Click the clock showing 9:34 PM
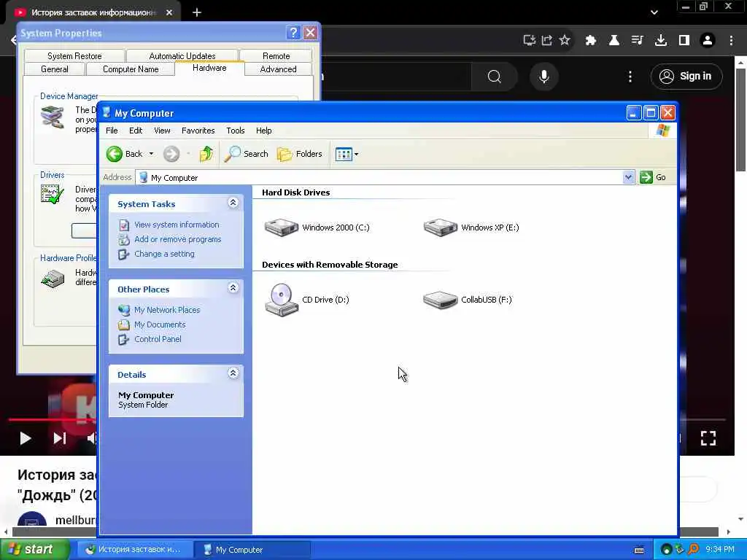The height and width of the screenshot is (560, 747). coord(720,550)
